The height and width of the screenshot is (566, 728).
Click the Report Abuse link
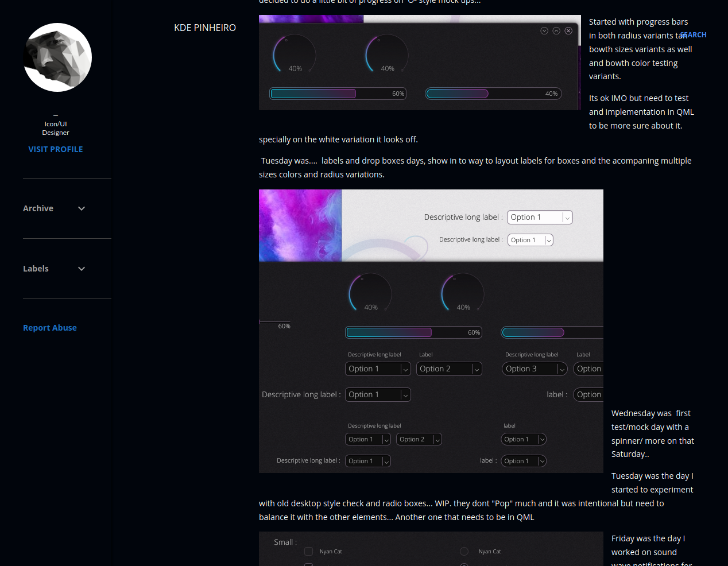tap(50, 328)
